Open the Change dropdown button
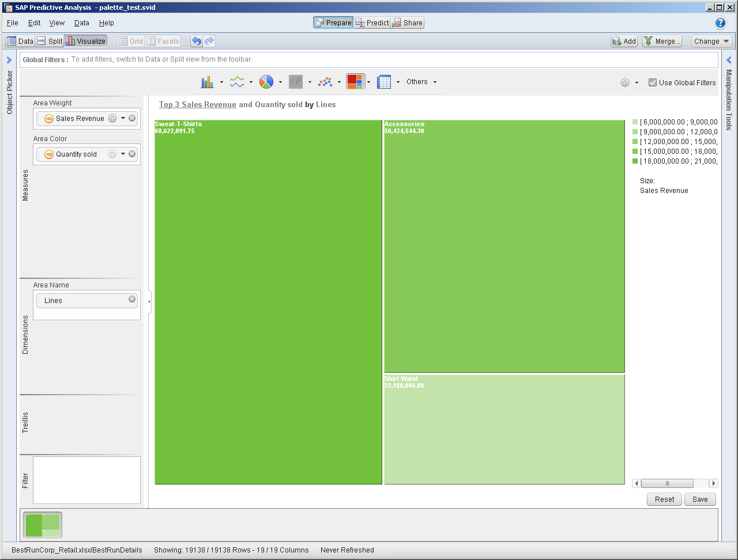Viewport: 738px width, 560px height. tap(711, 41)
